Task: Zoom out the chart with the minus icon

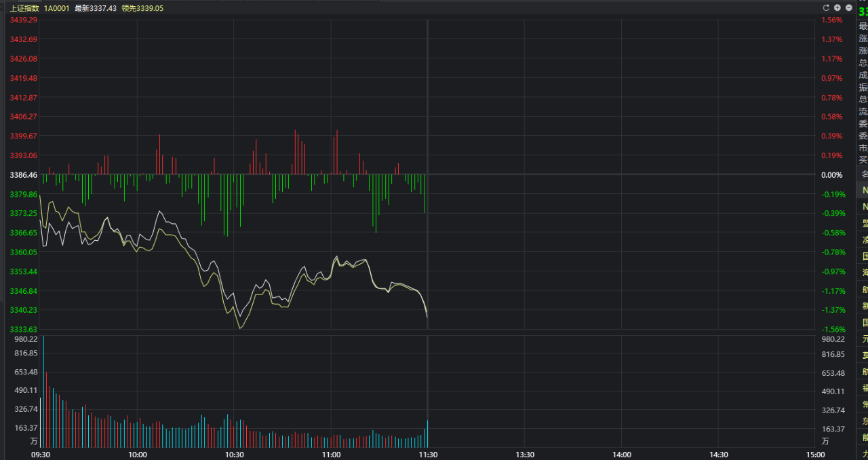Action: tap(849, 7)
